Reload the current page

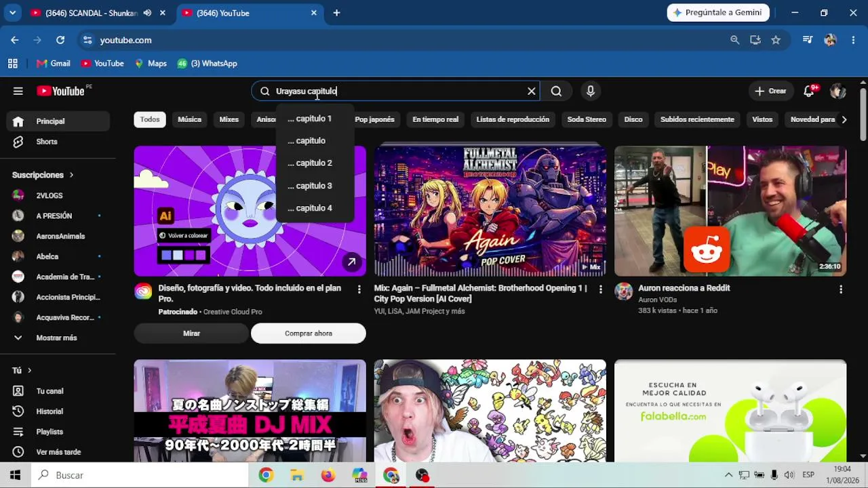tap(60, 40)
